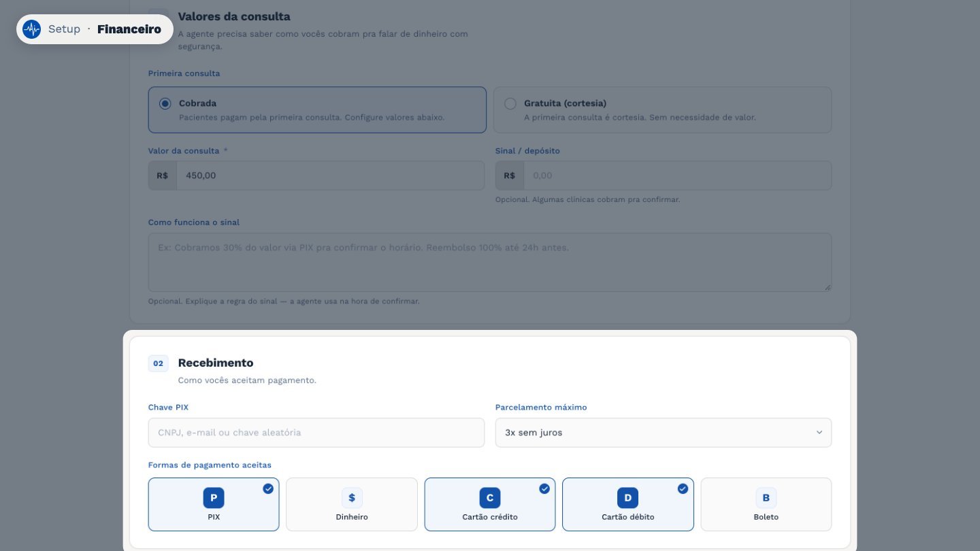Toggle the Cartão débito D icon
Image resolution: width=980 pixels, height=551 pixels.
tap(628, 498)
